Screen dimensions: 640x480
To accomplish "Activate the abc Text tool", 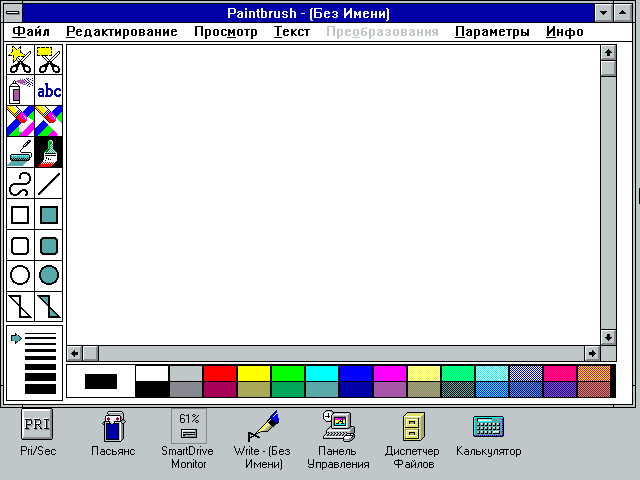I will (49, 91).
